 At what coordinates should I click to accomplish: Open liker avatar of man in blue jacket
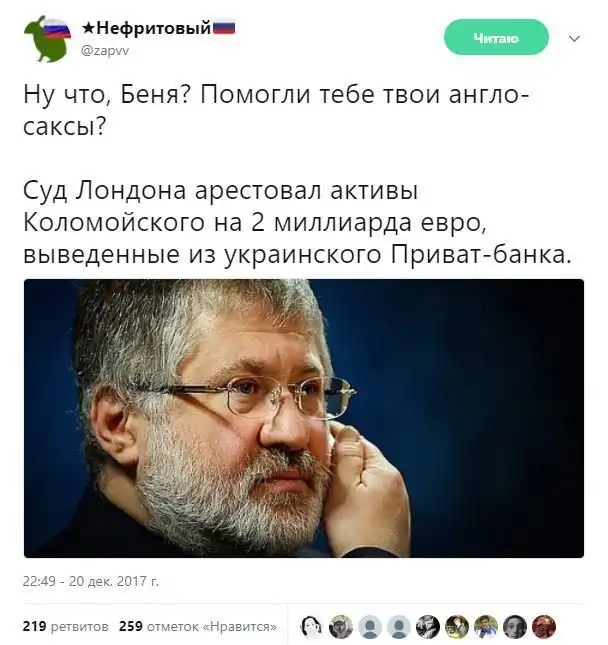click(x=486, y=626)
